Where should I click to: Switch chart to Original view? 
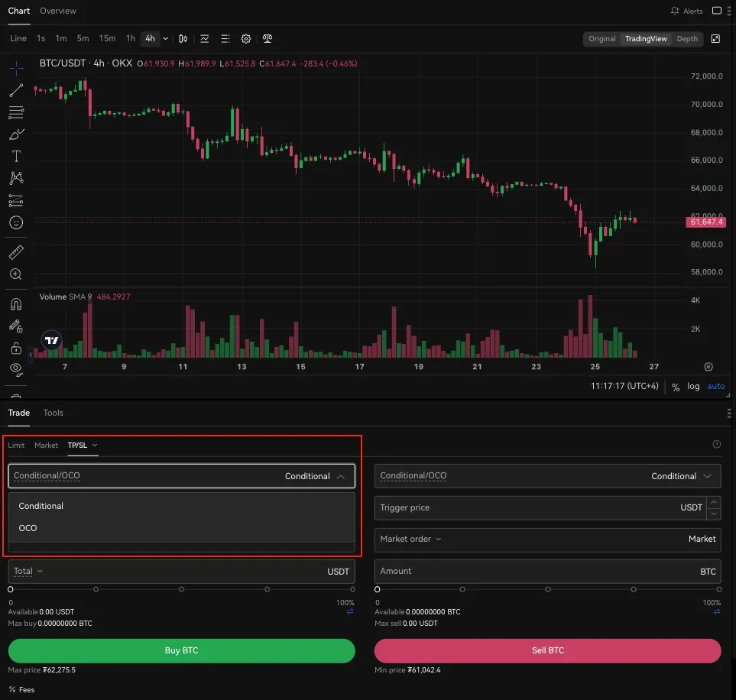(x=601, y=38)
